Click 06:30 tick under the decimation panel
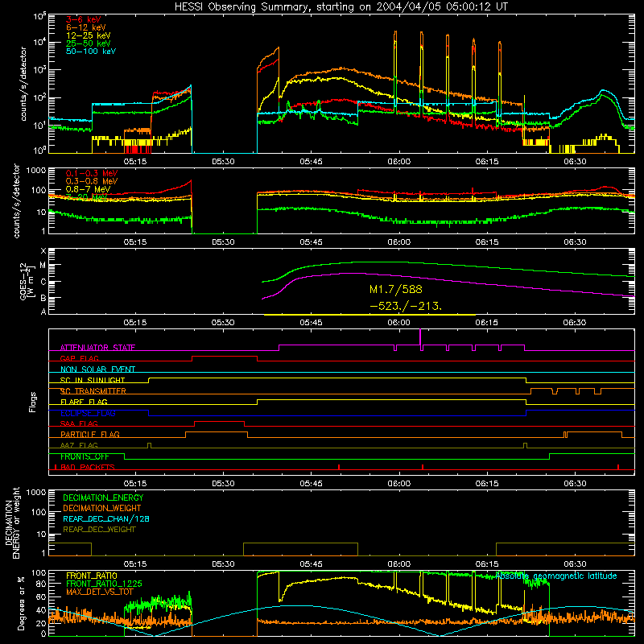 pos(575,564)
